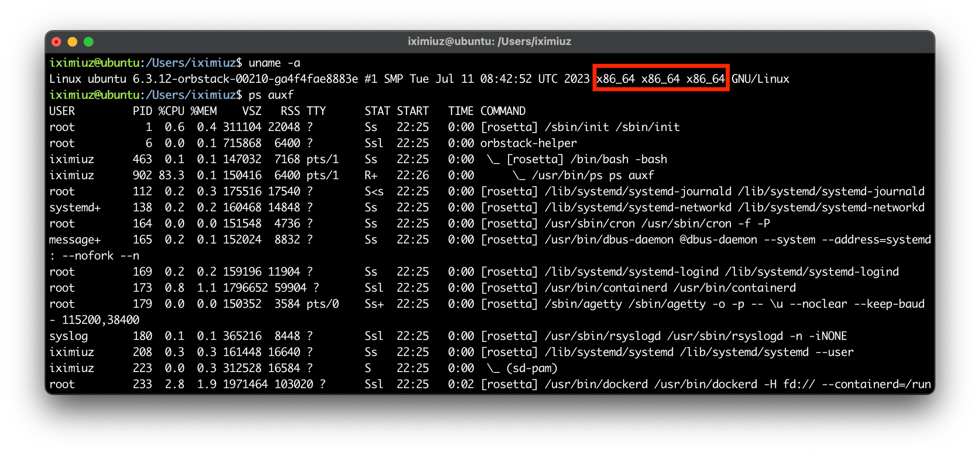This screenshot has width=980, height=454.
Task: Click '/usr/bin/ps ps auxf' command
Action: tap(593, 175)
